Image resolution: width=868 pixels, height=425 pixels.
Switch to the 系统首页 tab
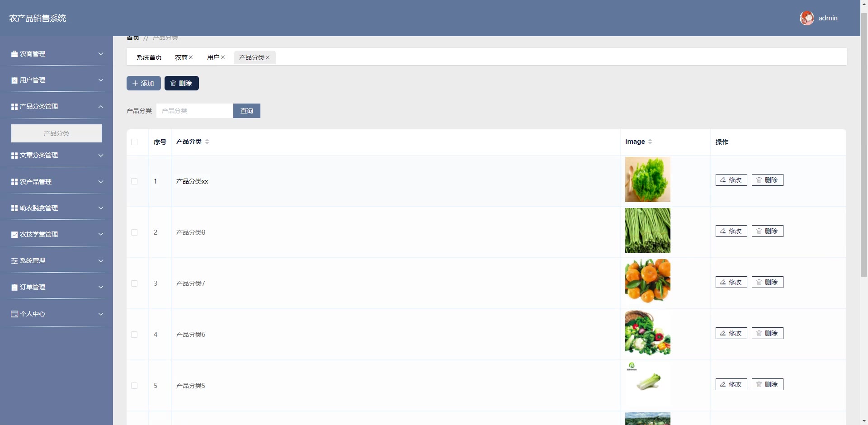pos(149,57)
